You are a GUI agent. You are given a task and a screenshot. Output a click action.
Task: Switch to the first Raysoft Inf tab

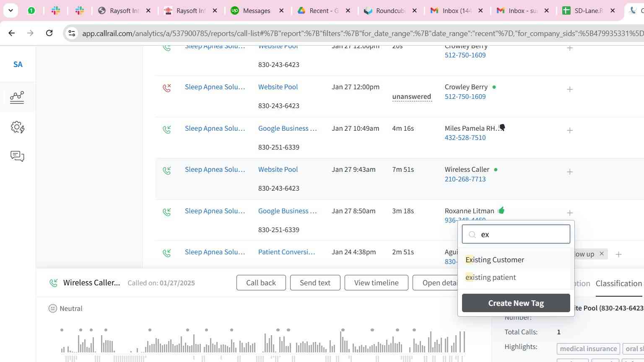124,10
